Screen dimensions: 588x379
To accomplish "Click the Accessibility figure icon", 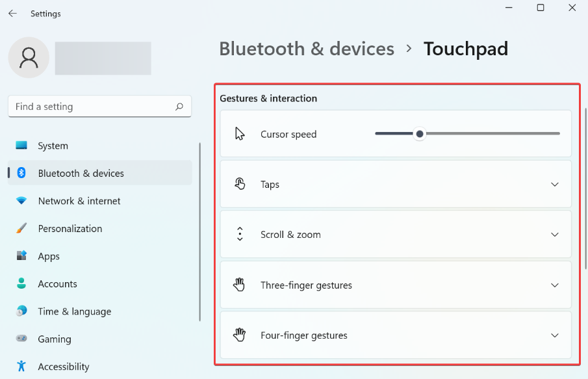I will pyautogui.click(x=21, y=367).
